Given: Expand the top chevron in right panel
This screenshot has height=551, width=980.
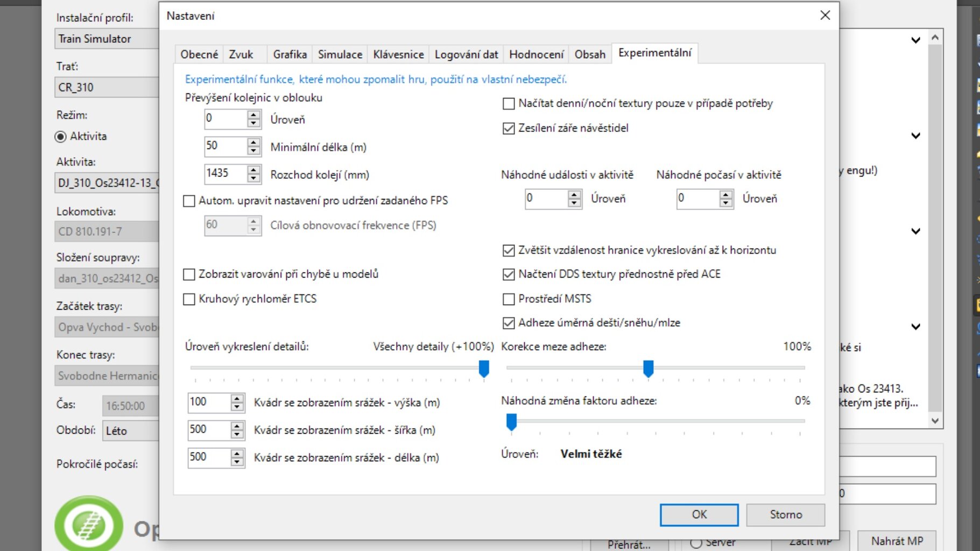Looking at the screenshot, I should (915, 40).
